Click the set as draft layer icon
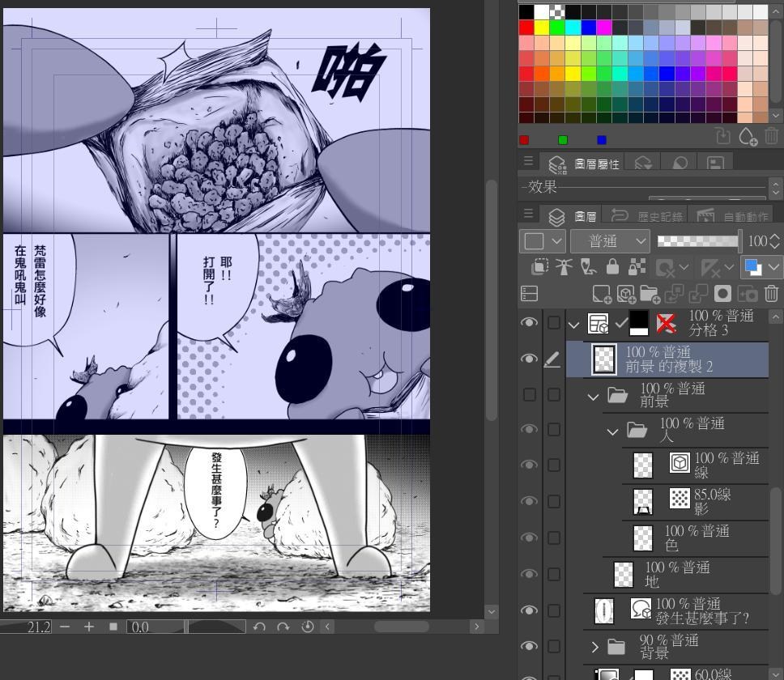The image size is (784, 680). [589, 267]
